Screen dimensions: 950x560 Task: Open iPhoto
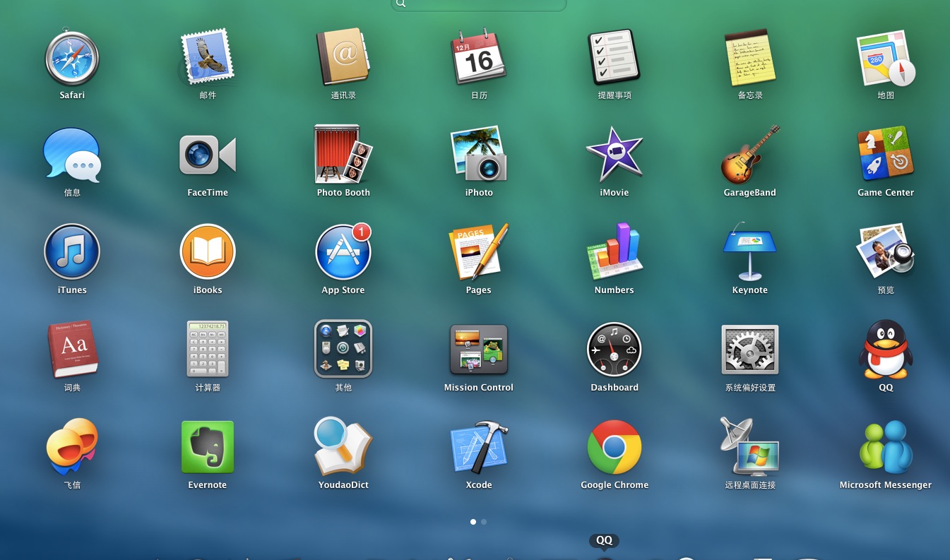click(x=479, y=155)
